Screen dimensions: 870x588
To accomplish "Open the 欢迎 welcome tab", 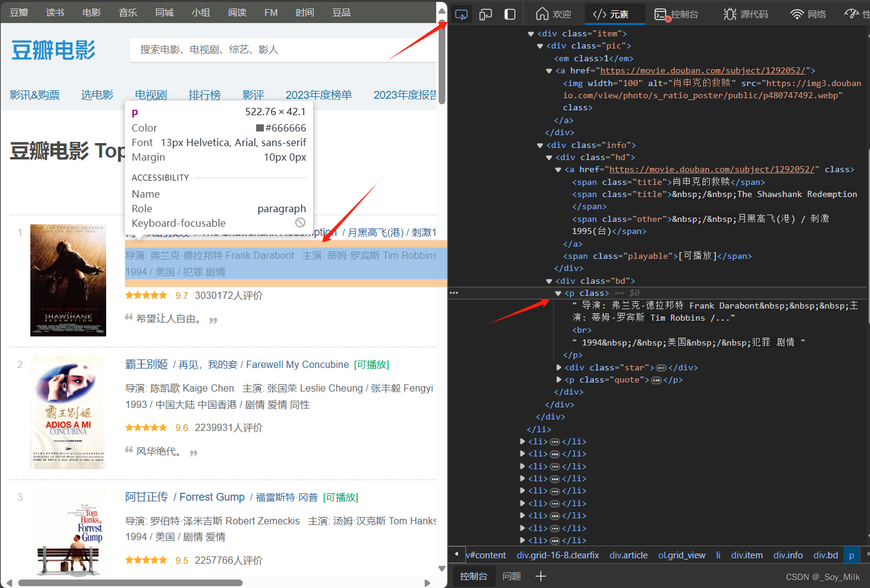I will point(554,14).
